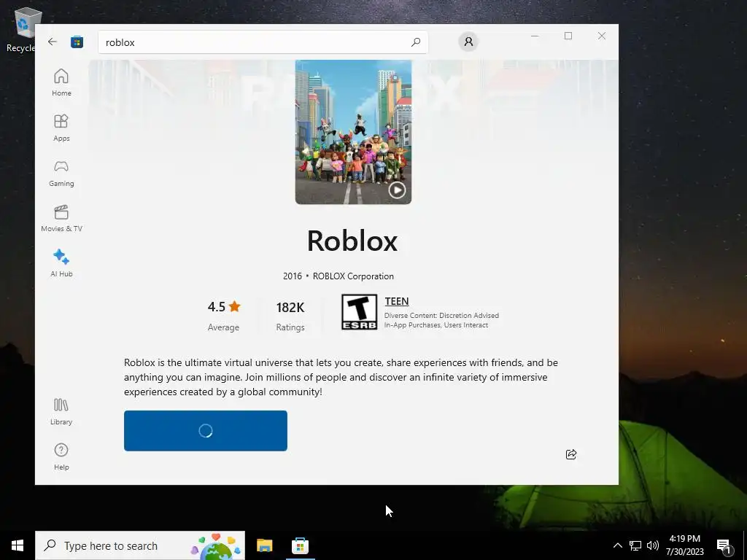Screen dimensions: 747x560
Task: Click the search highlight Earth icon in taskbar
Action: (x=216, y=546)
